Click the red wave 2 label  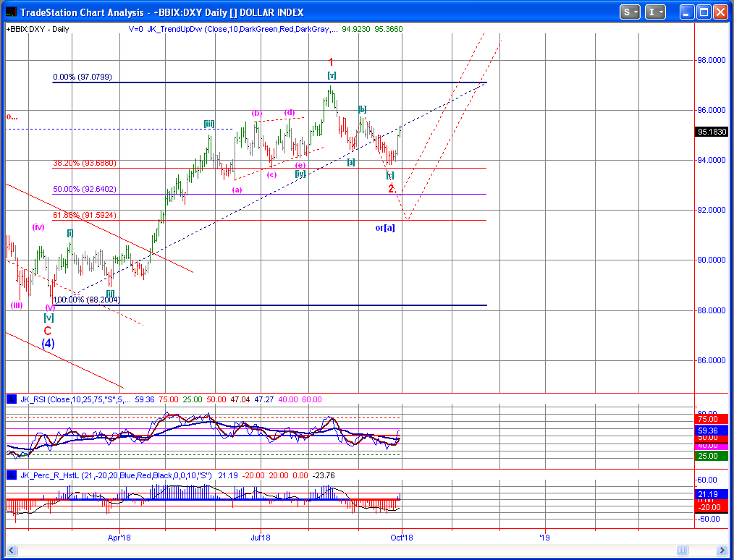click(x=391, y=189)
